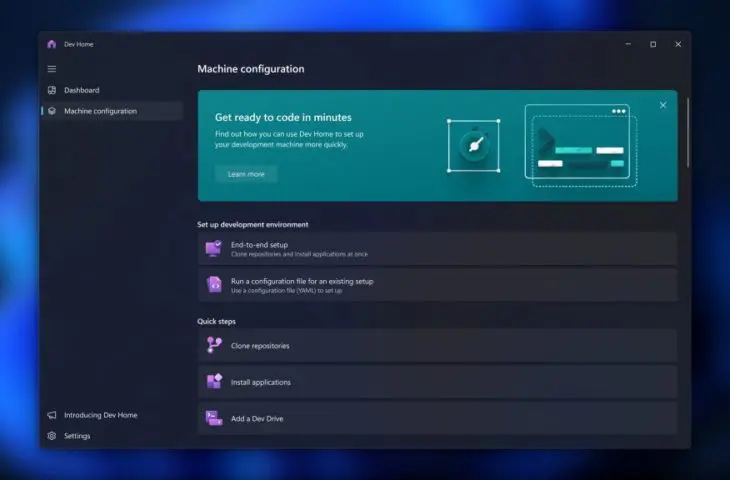Close the Dev Home window

pyautogui.click(x=678, y=44)
